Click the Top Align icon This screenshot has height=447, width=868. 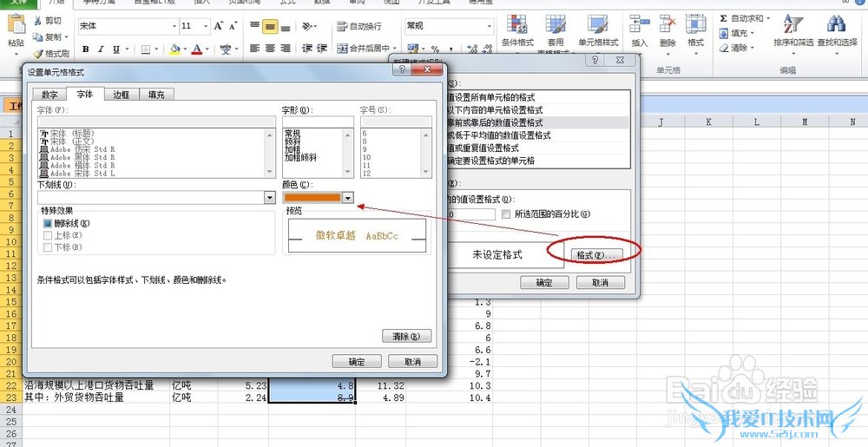pos(254,26)
